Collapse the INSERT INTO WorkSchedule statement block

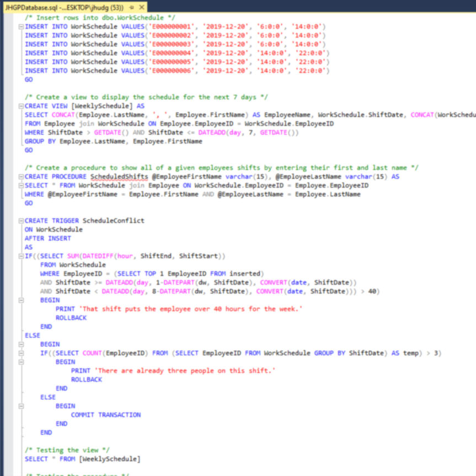click(x=21, y=26)
